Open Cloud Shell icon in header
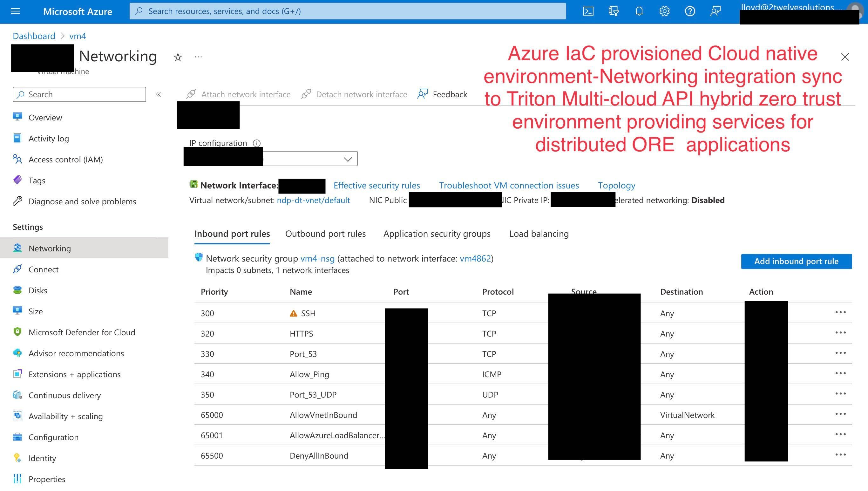This screenshot has height=491, width=868. 588,11
